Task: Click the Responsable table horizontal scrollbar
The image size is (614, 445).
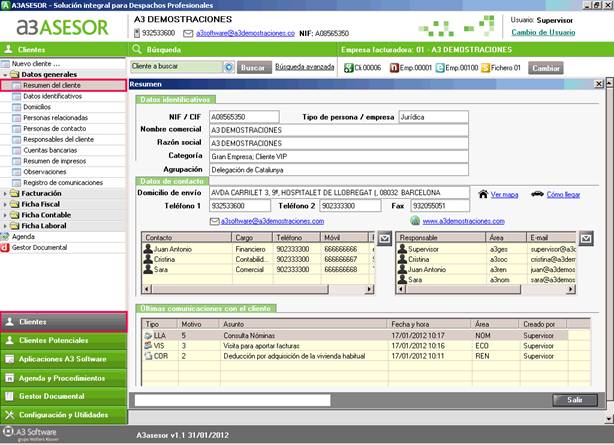Action: coord(486,289)
